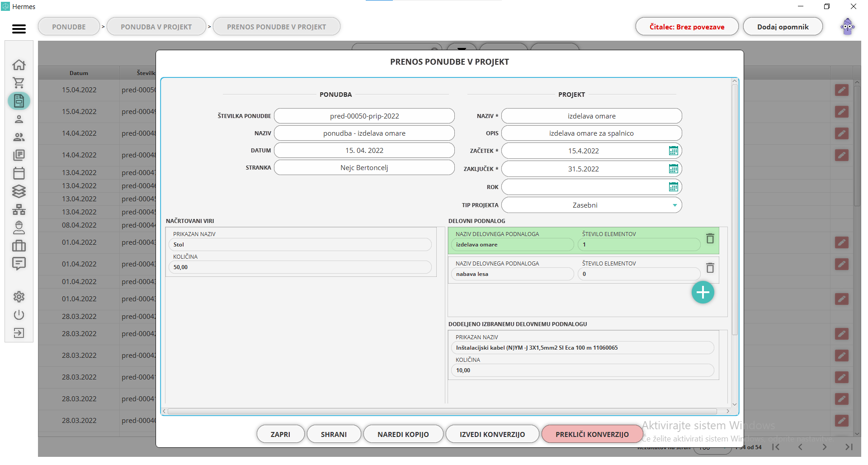Click the DATUM 15. 04. 2022 field
The height and width of the screenshot is (465, 868).
coord(364,151)
